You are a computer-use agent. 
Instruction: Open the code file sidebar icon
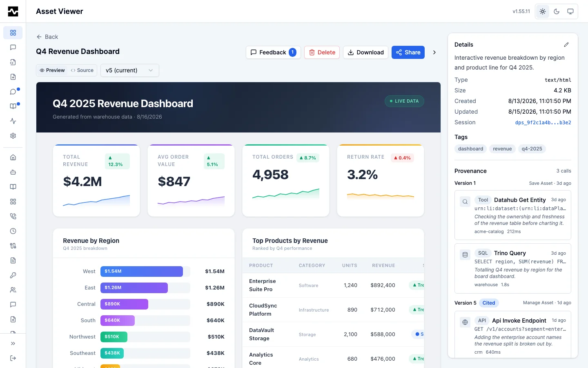13,62
